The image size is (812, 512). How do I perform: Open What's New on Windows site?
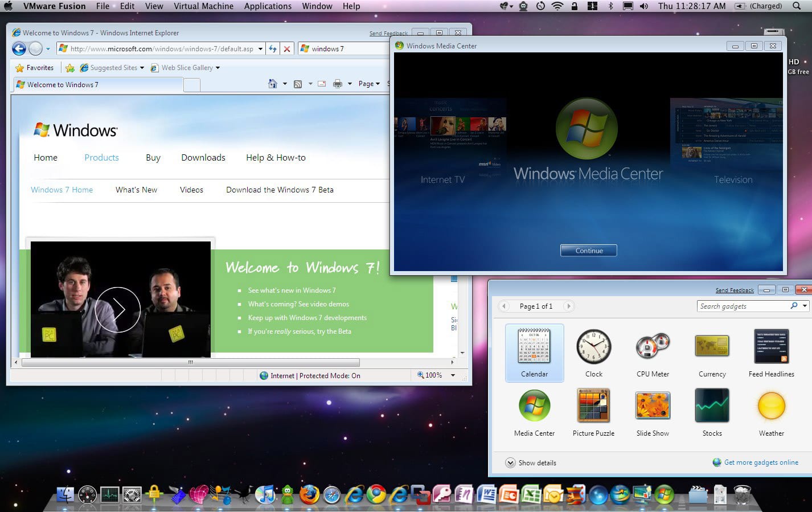click(136, 190)
